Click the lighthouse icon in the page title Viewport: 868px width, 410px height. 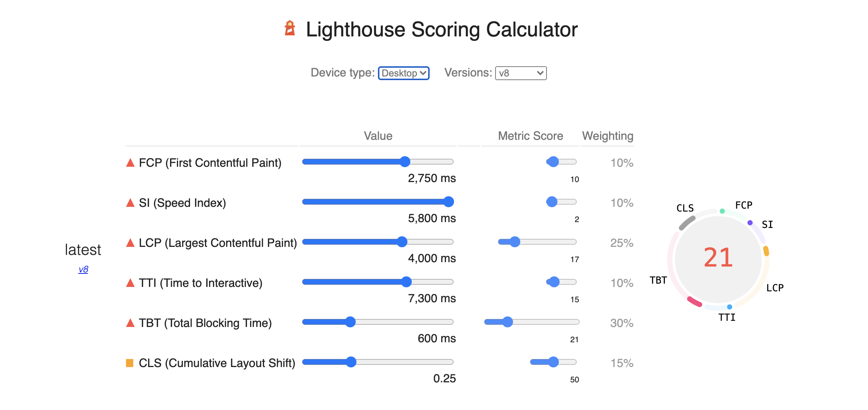tap(289, 28)
